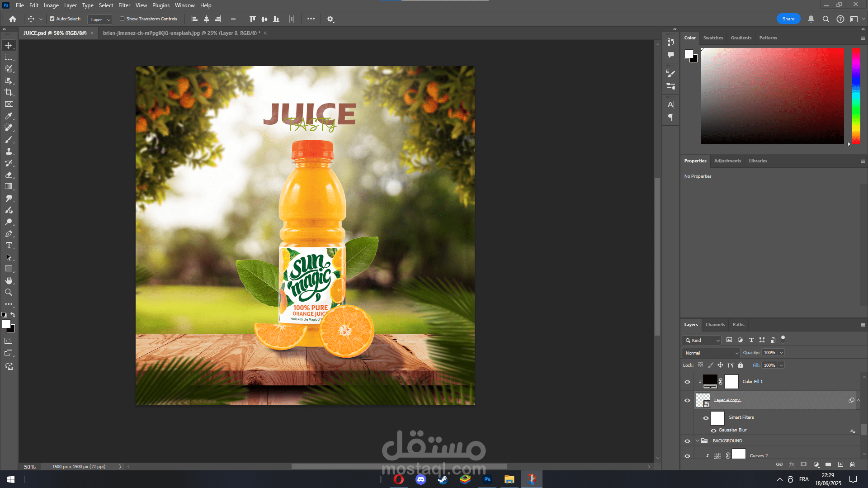Collapse the BACKGROUND group chevron
Screen dimensions: 868x488
[697, 441]
